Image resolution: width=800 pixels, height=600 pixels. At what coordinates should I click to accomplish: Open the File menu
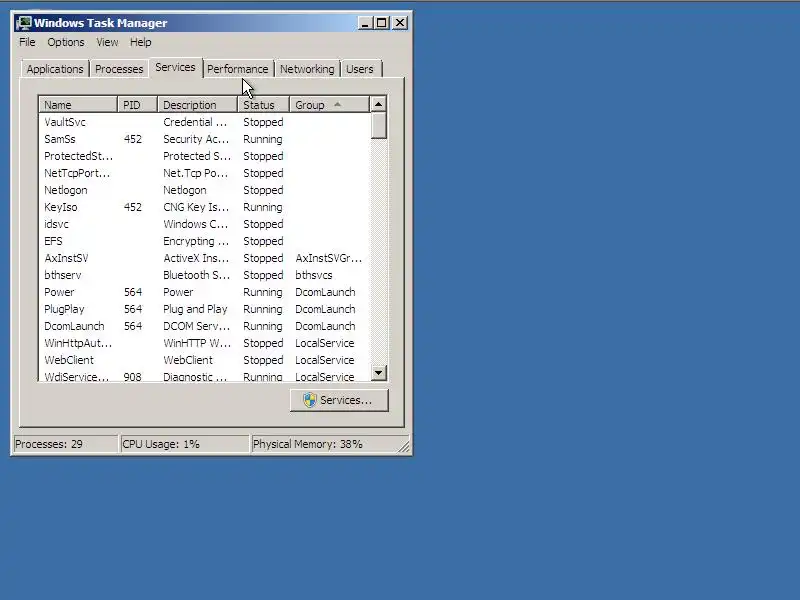click(x=28, y=42)
